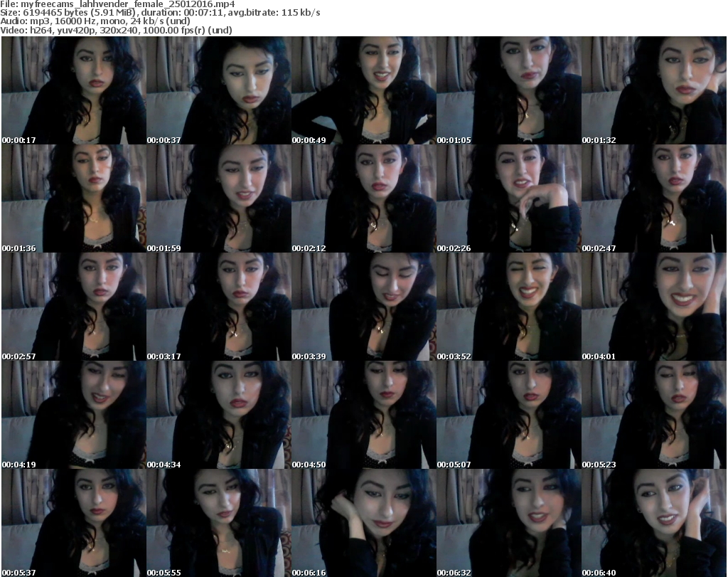The image size is (728, 577).
Task: Click the 00:05:37 thumbnail
Action: [x=74, y=523]
